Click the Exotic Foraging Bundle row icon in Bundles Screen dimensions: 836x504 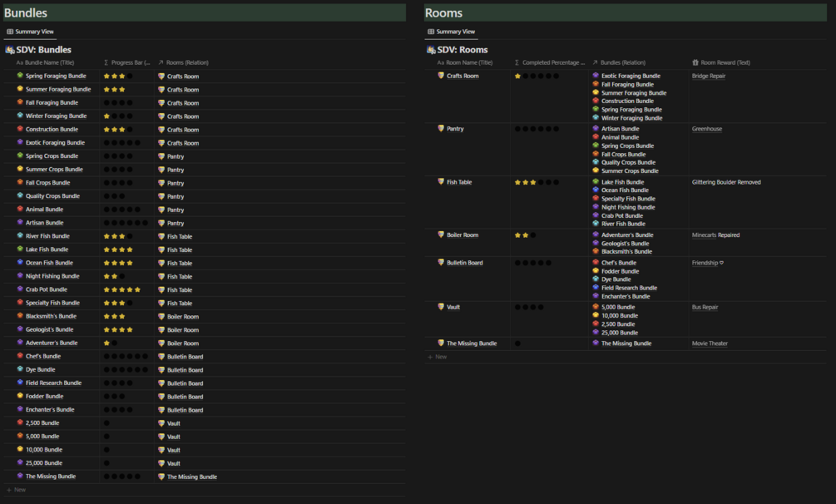(x=20, y=142)
